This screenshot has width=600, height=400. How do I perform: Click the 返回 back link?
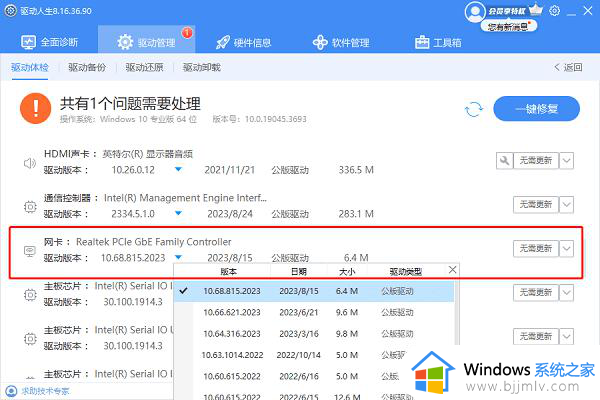tap(568, 67)
